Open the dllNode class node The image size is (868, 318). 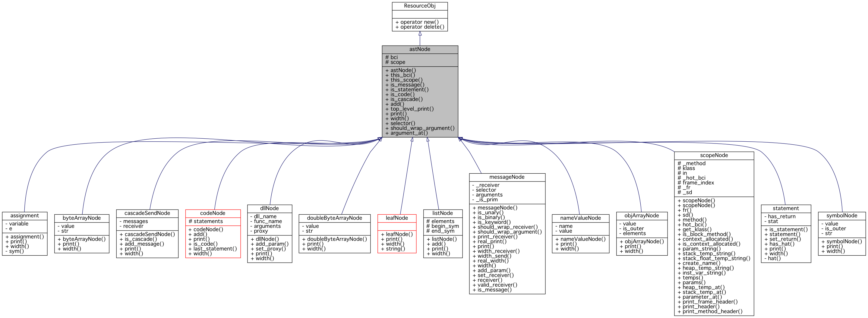click(269, 209)
